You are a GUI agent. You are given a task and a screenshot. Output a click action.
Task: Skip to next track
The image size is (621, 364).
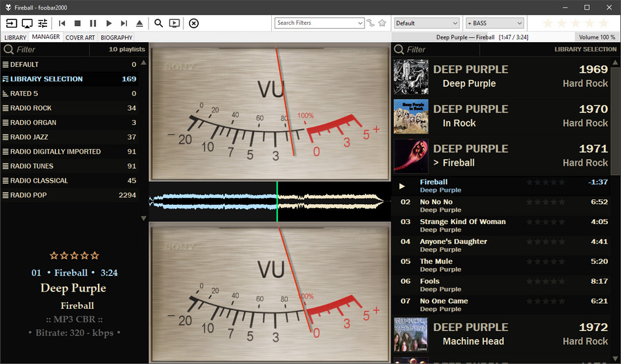pos(124,23)
